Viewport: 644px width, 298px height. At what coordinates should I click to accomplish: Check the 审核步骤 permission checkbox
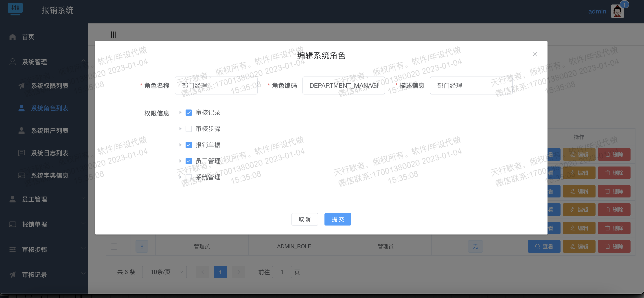click(x=188, y=129)
